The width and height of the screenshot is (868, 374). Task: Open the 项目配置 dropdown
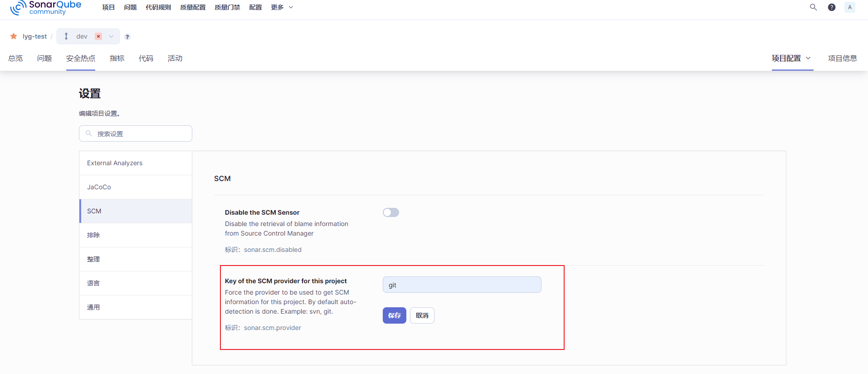(791, 58)
